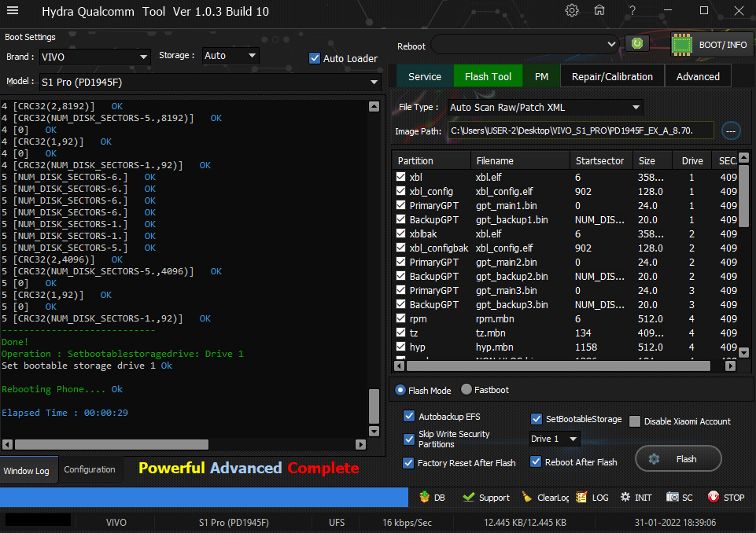Uncheck the tz partition checkbox

click(x=400, y=333)
